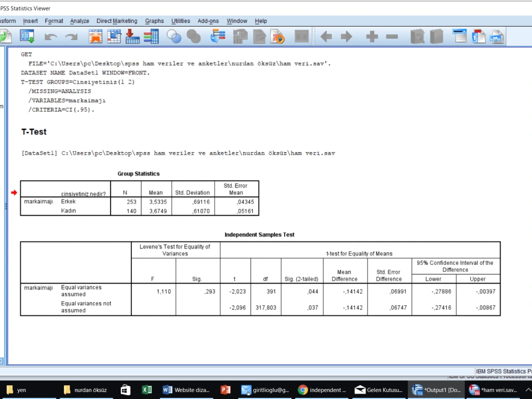Screen dimensions: 532x399
Task: Click the Variables toolbar icon
Action: tap(152, 36)
